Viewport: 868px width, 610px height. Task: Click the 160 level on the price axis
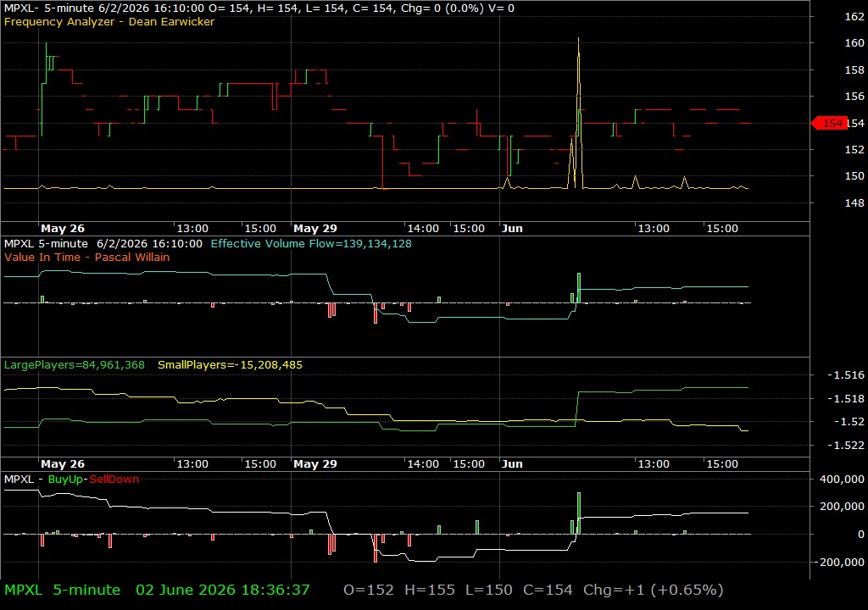854,42
